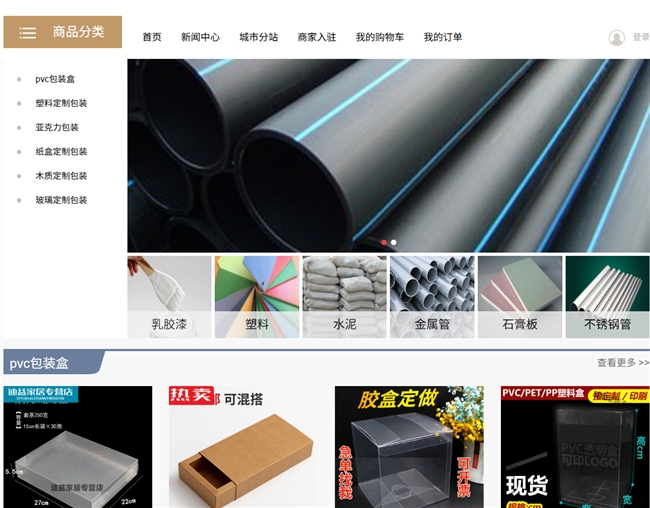Switch to the first (red) carousel dot

click(x=384, y=242)
